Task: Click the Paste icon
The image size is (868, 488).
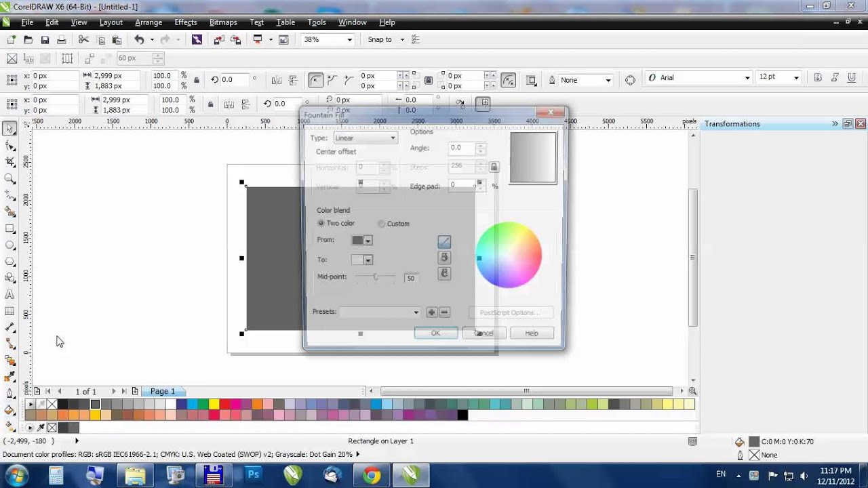Action: click(x=117, y=40)
